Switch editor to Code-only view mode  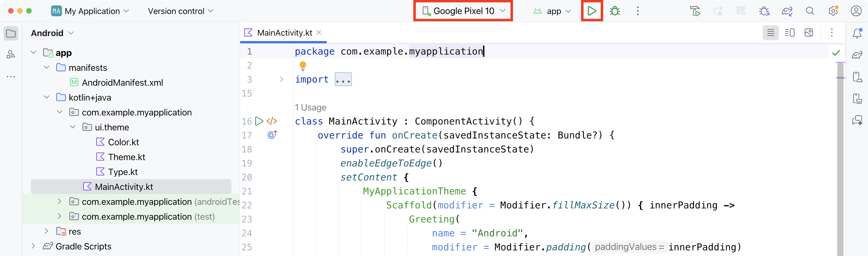(770, 33)
